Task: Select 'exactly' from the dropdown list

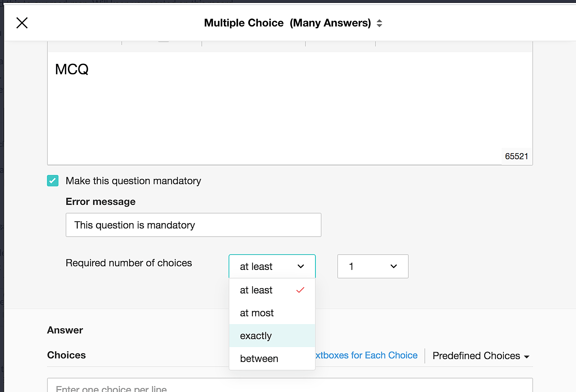Action: (256, 336)
